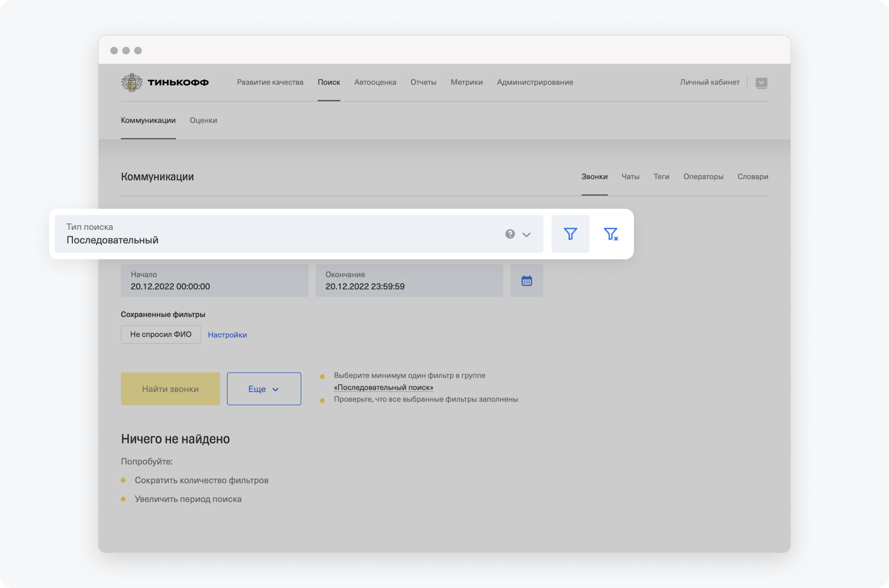Select the Словари tab
Image resolution: width=889 pixels, height=588 pixels.
pos(753,177)
